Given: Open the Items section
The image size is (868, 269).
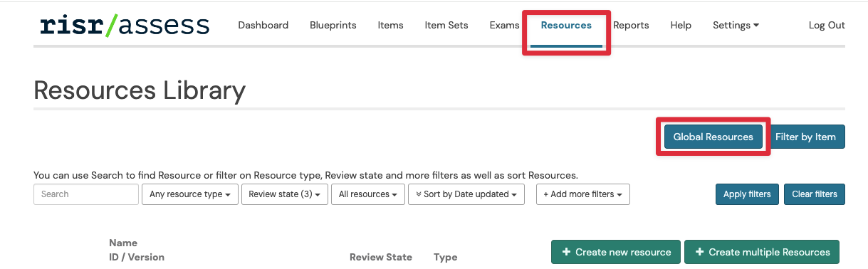Looking at the screenshot, I should tap(390, 25).
